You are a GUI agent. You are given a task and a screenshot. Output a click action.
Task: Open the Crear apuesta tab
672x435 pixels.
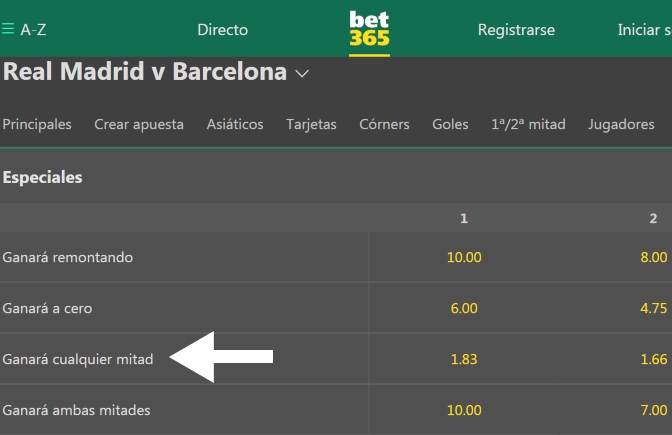click(x=139, y=124)
